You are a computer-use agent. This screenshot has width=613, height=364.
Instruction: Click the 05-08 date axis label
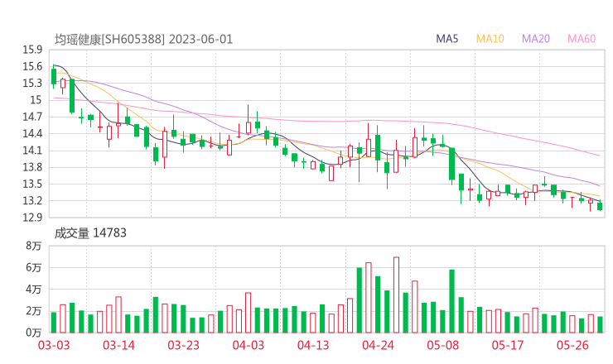[442, 345]
